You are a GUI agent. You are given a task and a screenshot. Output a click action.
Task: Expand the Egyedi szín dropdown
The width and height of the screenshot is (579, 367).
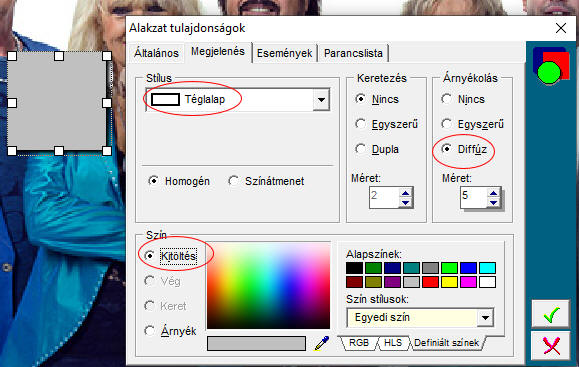[x=486, y=318]
